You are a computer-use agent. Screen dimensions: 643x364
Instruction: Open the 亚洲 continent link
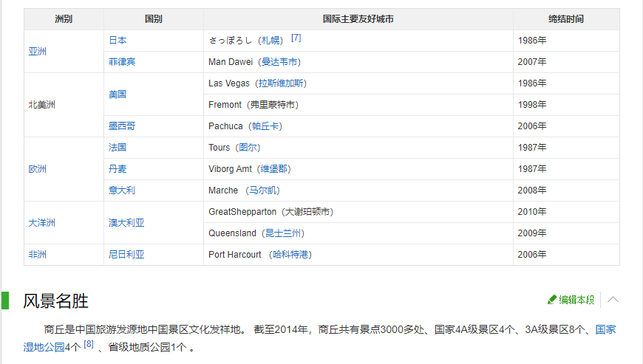(37, 52)
